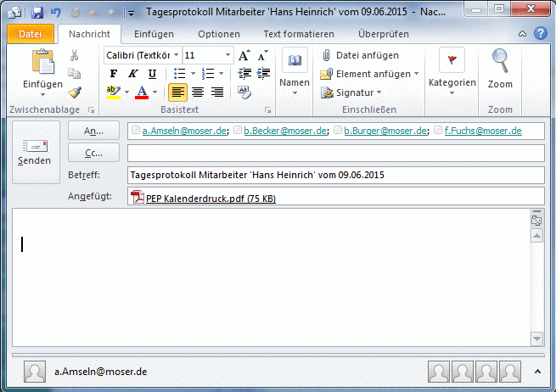Image resolution: width=556 pixels, height=392 pixels.
Task: Open the quick access toolbar customize arrow
Action: pyautogui.click(x=131, y=14)
